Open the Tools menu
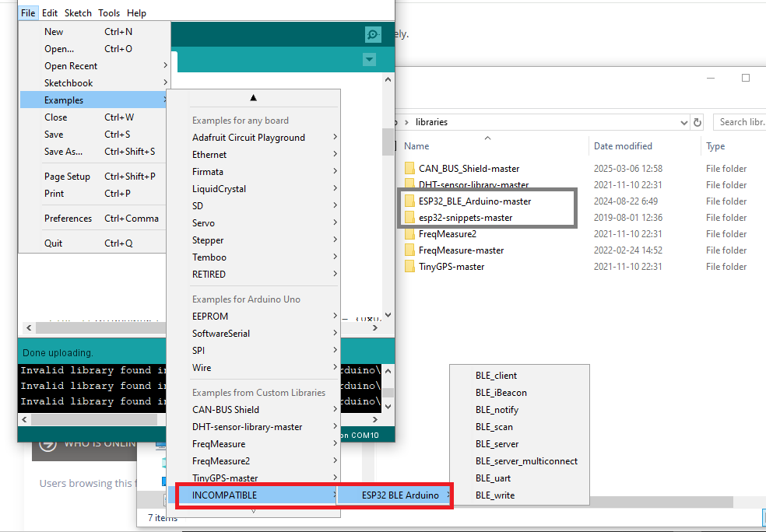Screen dimensions: 766x532 click(109, 13)
